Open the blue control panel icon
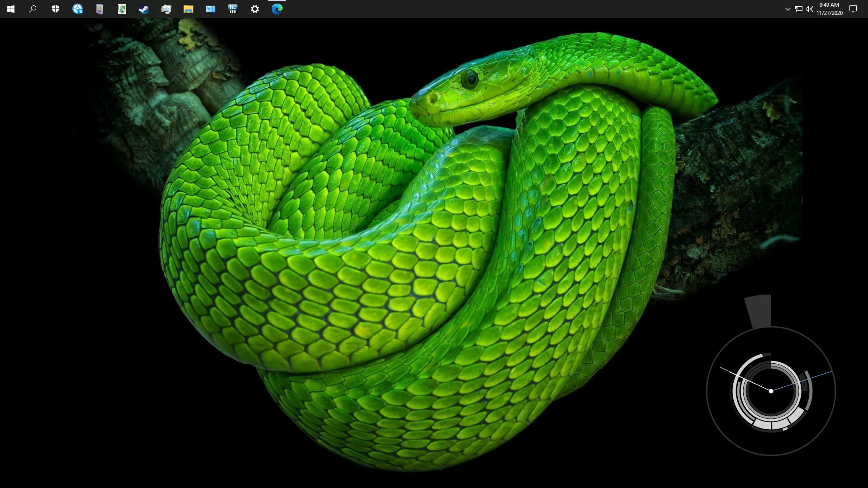Viewport: 868px width, 488px height. 210,9
